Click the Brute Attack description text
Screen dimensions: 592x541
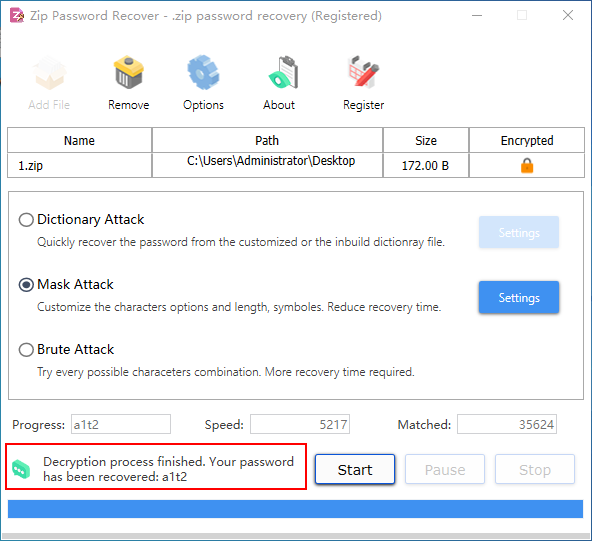(x=226, y=372)
